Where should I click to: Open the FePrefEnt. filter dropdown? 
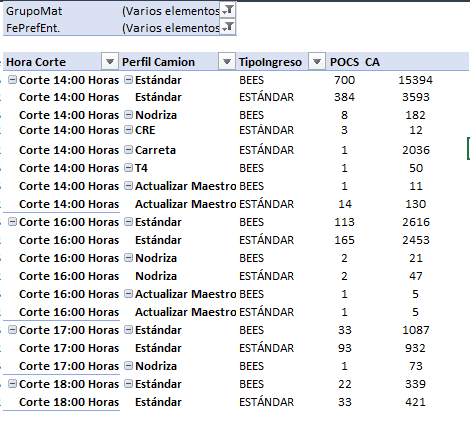pos(228,27)
